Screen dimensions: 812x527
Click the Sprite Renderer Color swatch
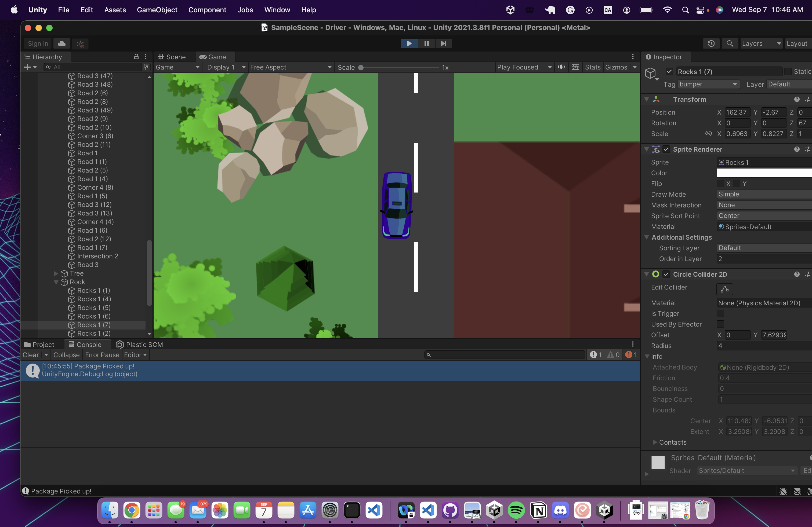[764, 173]
